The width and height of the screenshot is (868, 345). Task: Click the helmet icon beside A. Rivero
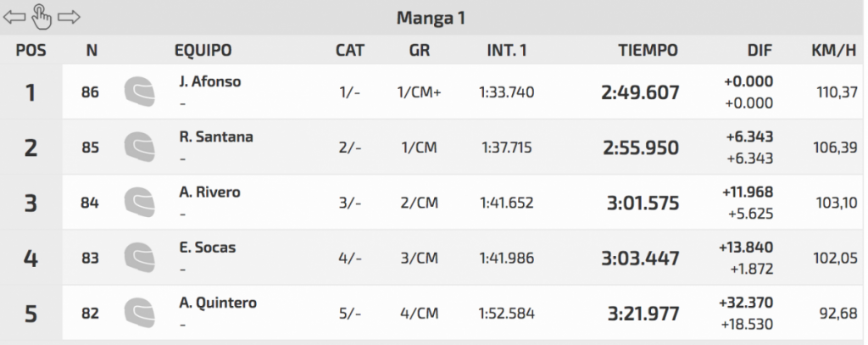pyautogui.click(x=139, y=203)
